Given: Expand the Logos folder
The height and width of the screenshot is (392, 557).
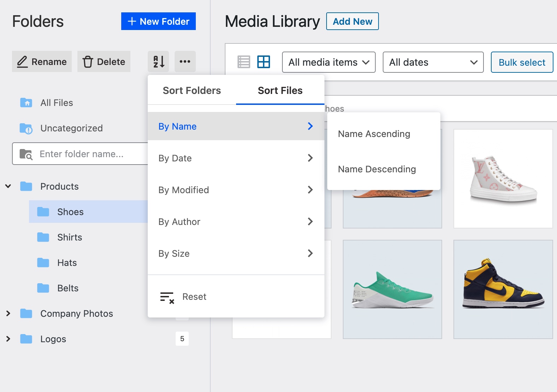Looking at the screenshot, I should pos(8,339).
